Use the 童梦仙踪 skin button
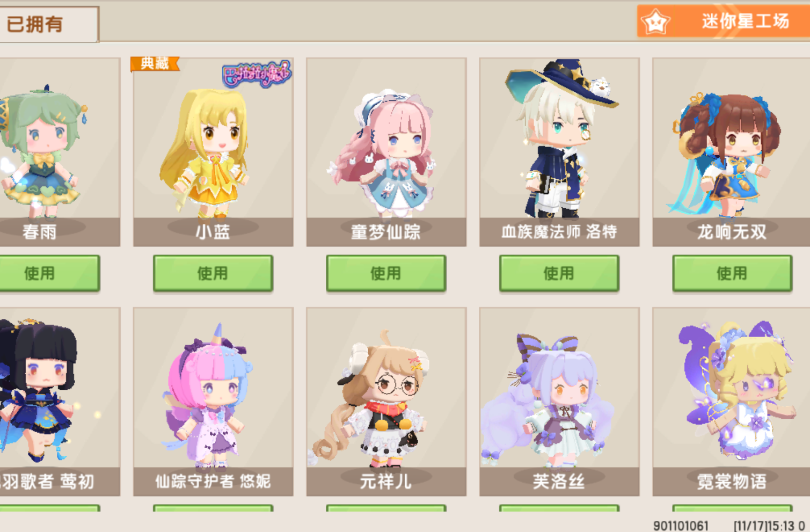The height and width of the screenshot is (532, 810). click(386, 273)
